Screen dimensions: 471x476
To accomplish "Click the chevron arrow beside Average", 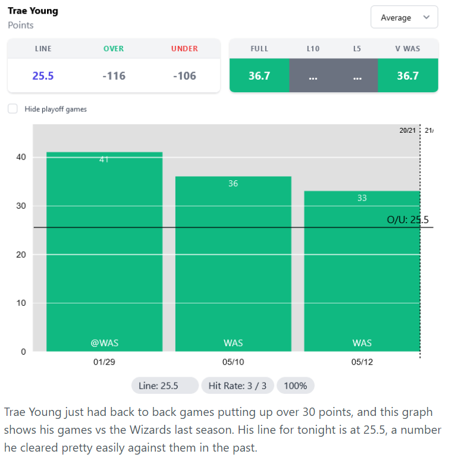I will pos(426,17).
